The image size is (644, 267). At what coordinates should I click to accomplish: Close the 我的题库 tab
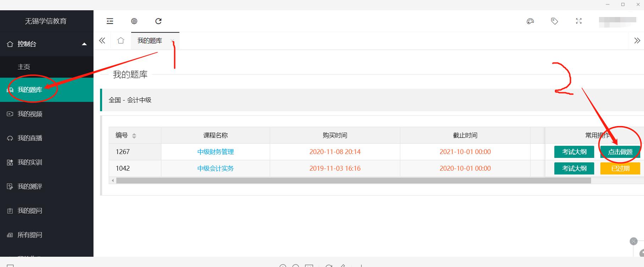tap(172, 41)
